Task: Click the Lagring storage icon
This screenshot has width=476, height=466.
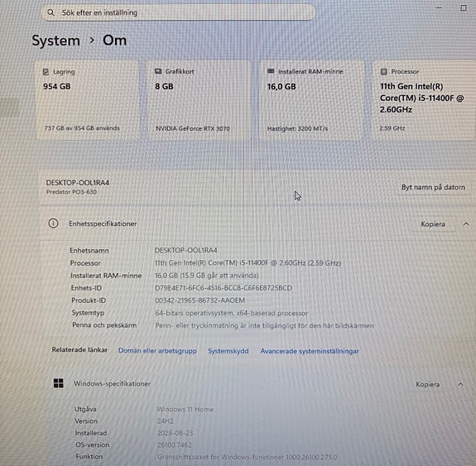Action: [46, 72]
